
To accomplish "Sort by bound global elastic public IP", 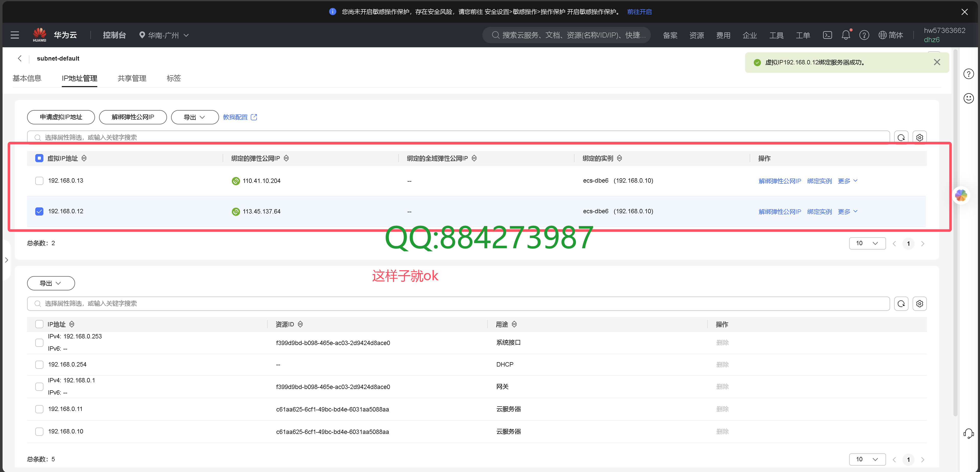I will click(x=474, y=158).
